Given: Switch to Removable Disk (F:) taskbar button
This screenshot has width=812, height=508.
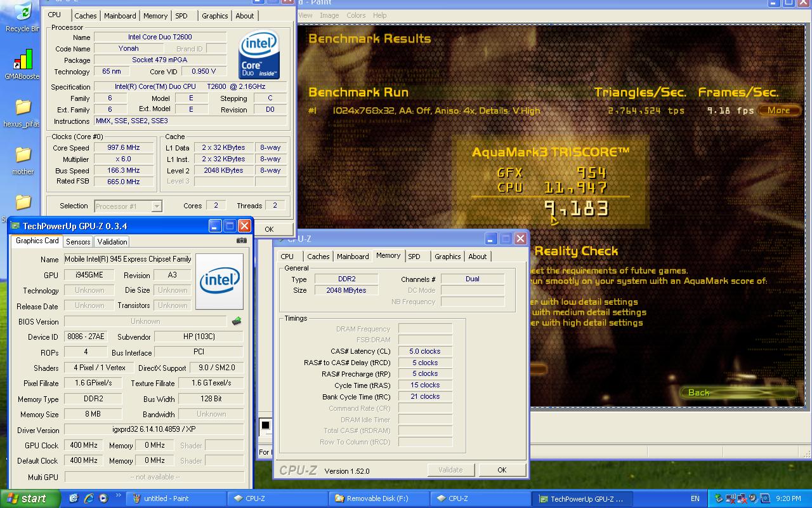Looking at the screenshot, I should [x=379, y=498].
